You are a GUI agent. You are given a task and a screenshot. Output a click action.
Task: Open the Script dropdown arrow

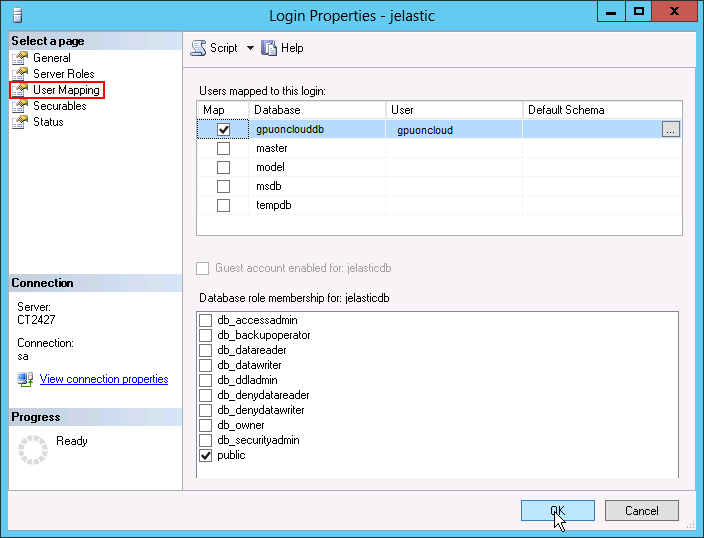(250, 48)
